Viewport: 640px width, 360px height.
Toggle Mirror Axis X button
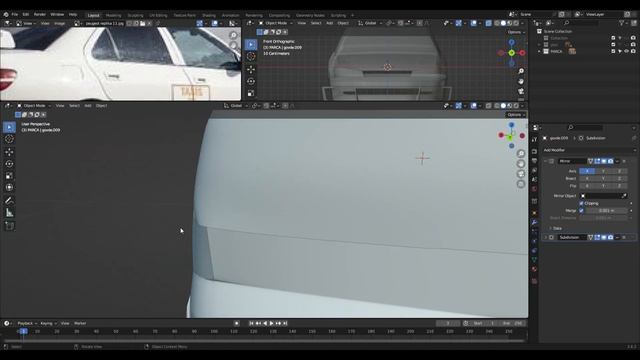click(x=587, y=171)
